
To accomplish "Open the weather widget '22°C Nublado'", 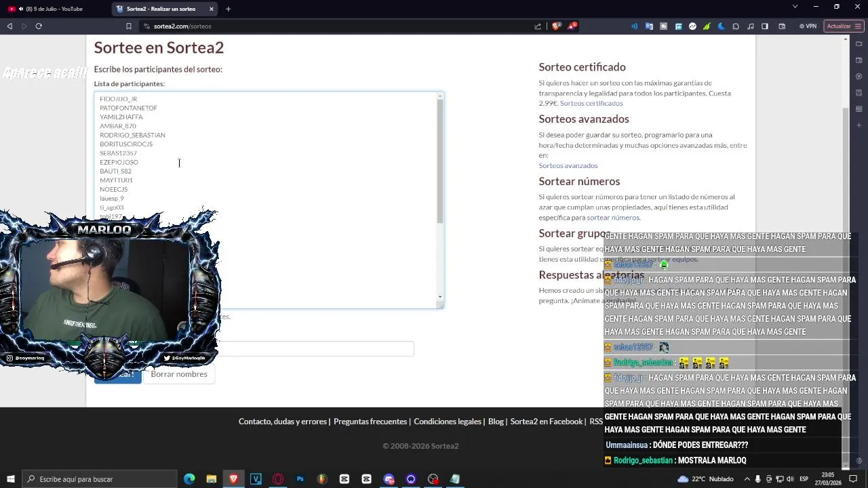I will 706,479.
